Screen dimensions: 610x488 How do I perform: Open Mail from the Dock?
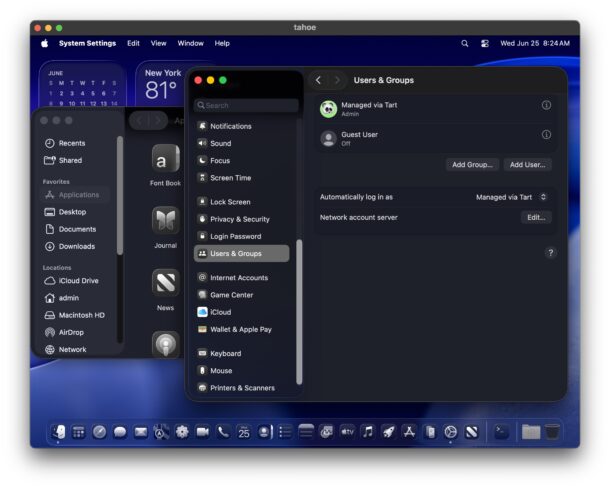pyautogui.click(x=140, y=432)
